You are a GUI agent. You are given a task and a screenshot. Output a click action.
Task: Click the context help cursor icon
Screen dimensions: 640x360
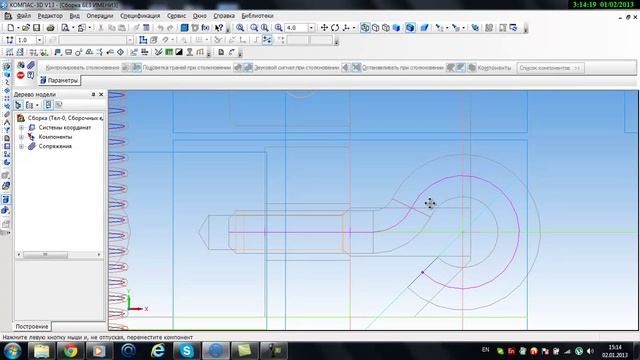point(219,28)
